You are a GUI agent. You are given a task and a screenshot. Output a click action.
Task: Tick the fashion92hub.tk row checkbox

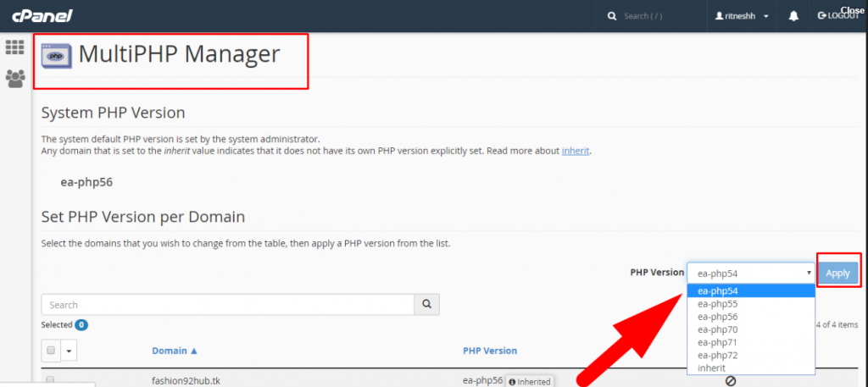click(x=51, y=381)
